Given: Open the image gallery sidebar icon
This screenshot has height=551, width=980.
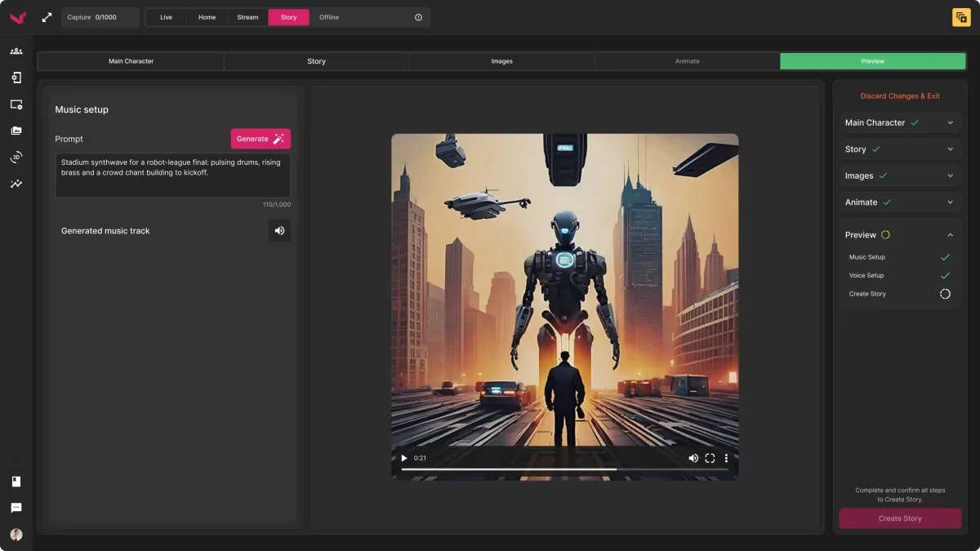Looking at the screenshot, I should pos(16,131).
